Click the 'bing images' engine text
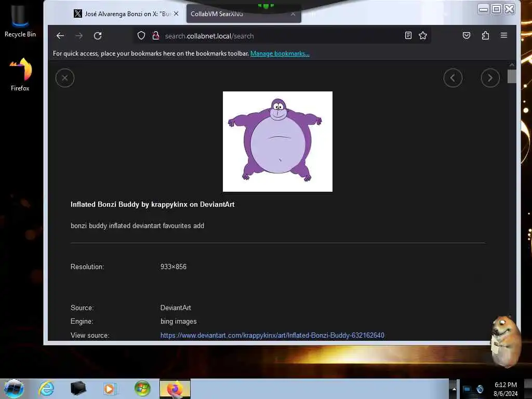The height and width of the screenshot is (399, 532). pyautogui.click(x=179, y=321)
